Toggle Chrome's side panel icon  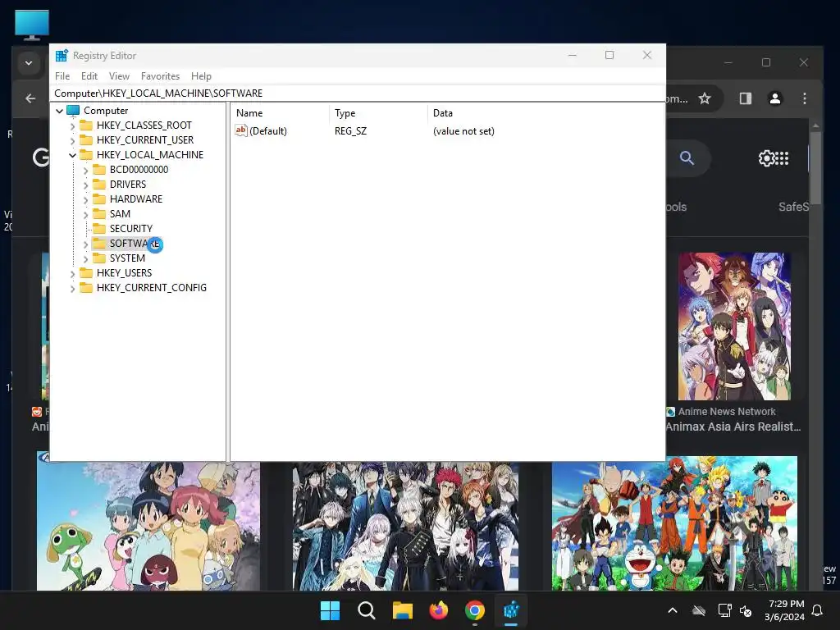745,98
